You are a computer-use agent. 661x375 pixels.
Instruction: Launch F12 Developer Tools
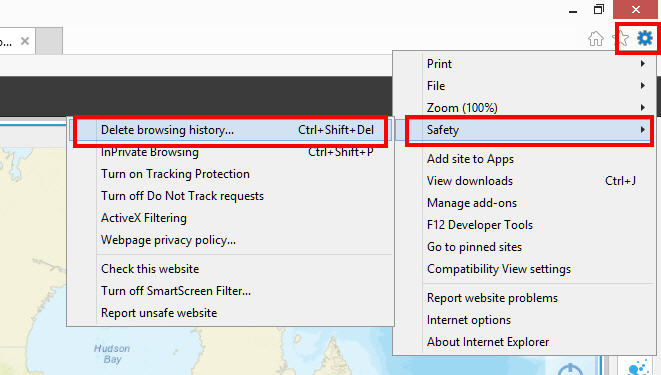(x=524, y=225)
